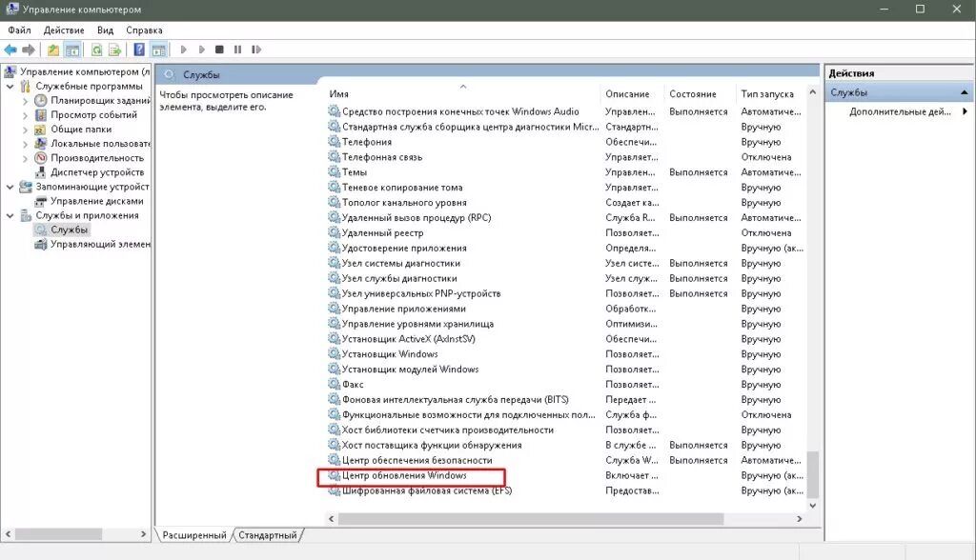Screen dimensions: 976x560
Task: Select the Удаленный реестр service
Action: point(382,232)
